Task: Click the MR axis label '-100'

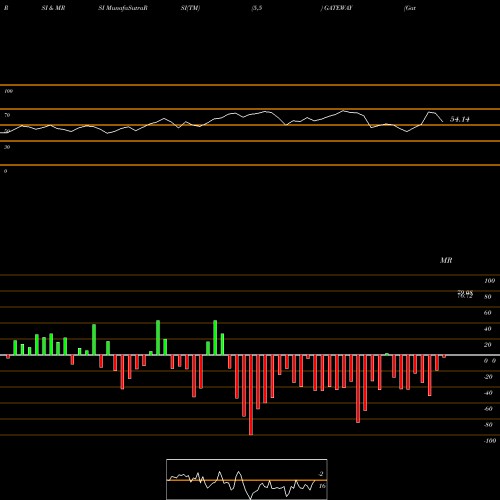Action: coord(490,441)
